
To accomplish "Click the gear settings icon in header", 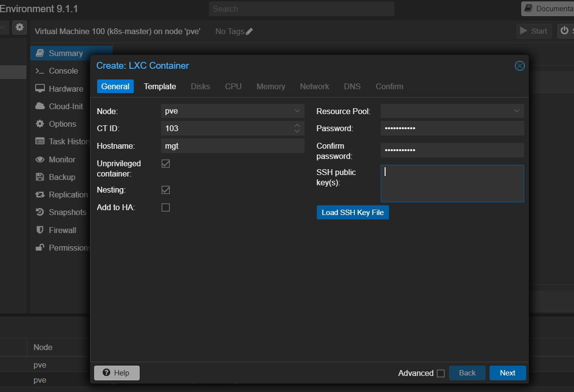I will 20,27.
